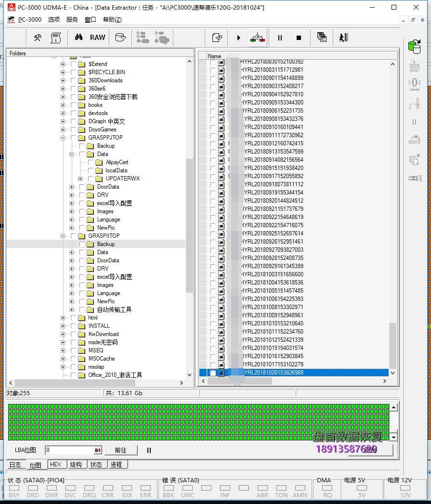Open the green database drive icon
This screenshot has height=504, width=431.
click(415, 47)
